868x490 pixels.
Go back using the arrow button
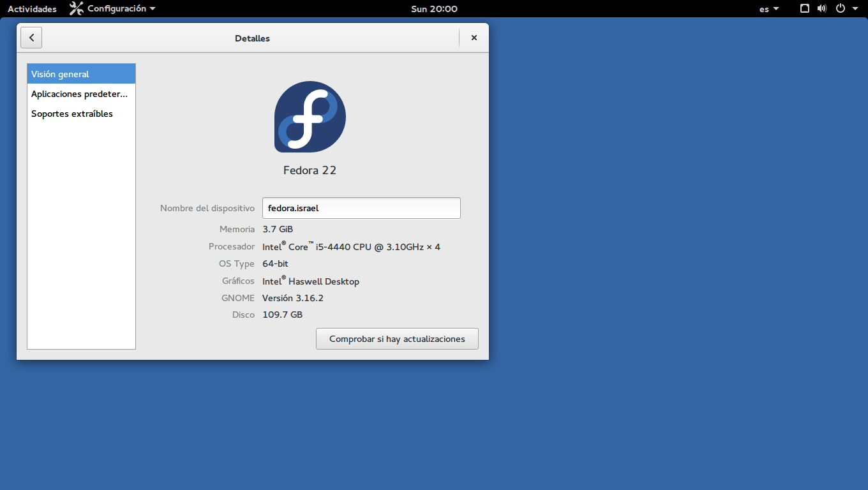(31, 38)
